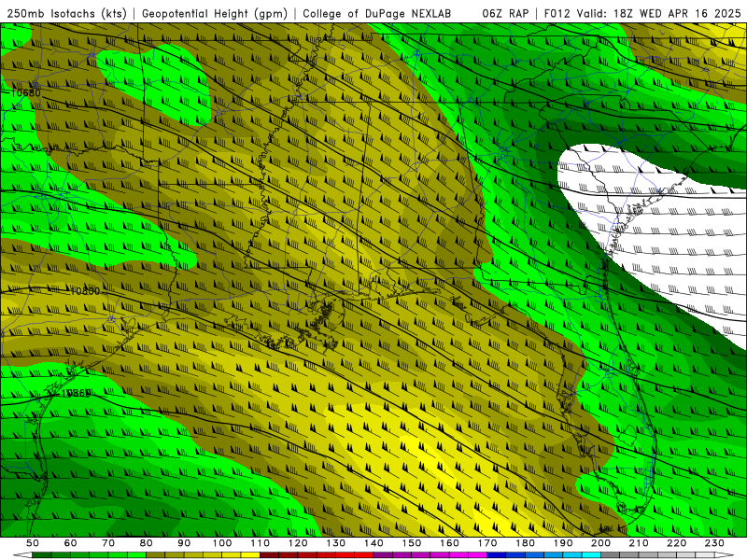The image size is (747, 560).
Task: Click the darkest green swatch on the color bar
Action: [x=42, y=555]
